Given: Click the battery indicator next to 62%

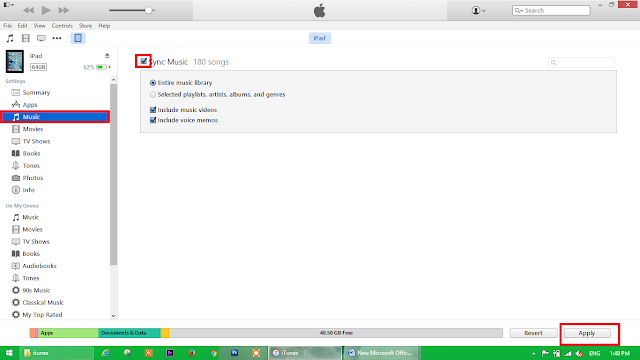Looking at the screenshot, I should click(x=102, y=67).
